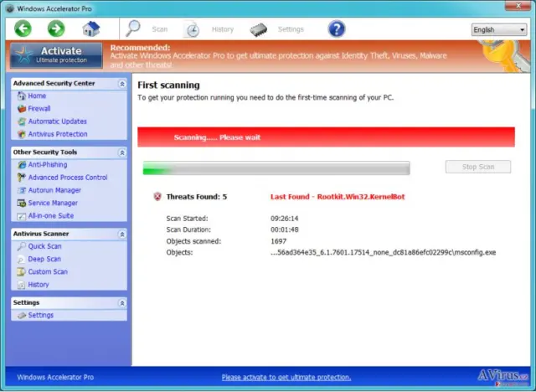536x392 pixels.
Task: Click the chip Settings icon
Action: pyautogui.click(x=259, y=29)
